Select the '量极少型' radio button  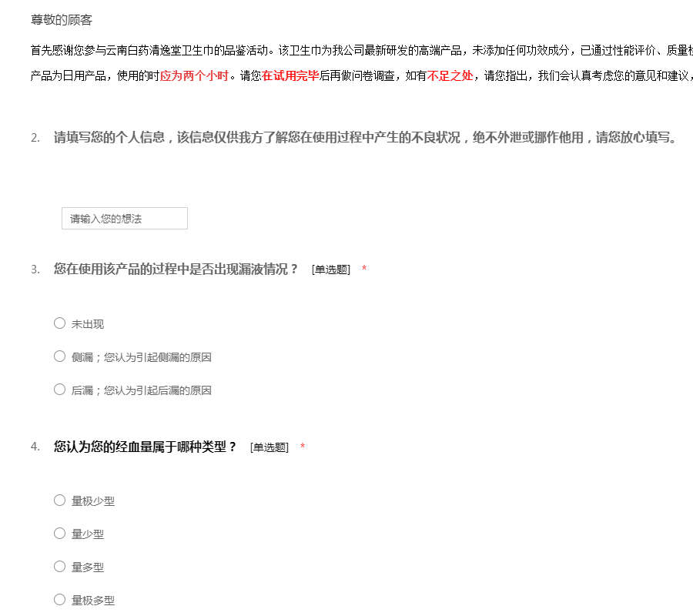point(59,500)
